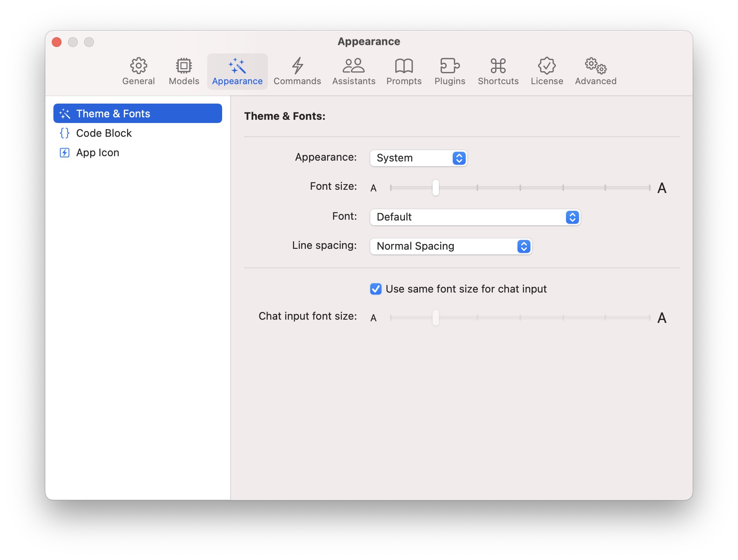This screenshot has width=738, height=560.
Task: Open the Assistants people icon
Action: (x=354, y=66)
